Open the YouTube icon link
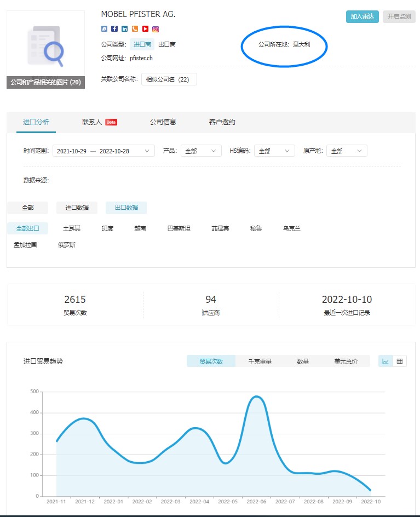This screenshot has width=420, height=517. [x=145, y=29]
